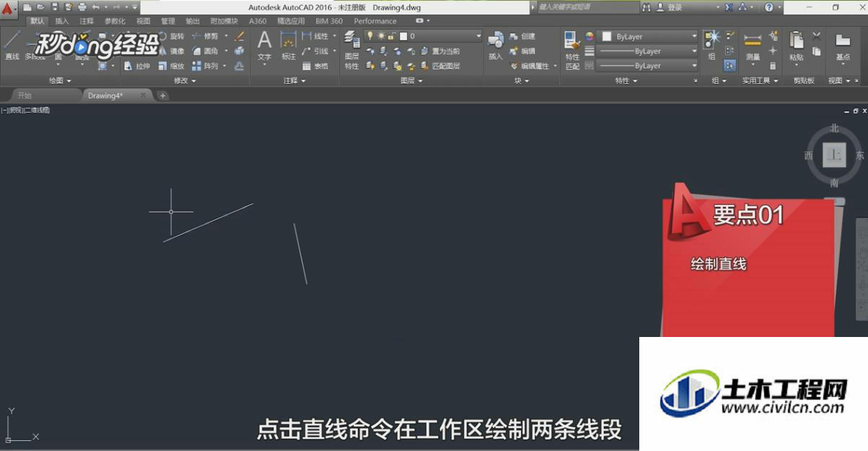The height and width of the screenshot is (451, 868).
Task: Toggle the layer lock padlock icon
Action: click(391, 35)
